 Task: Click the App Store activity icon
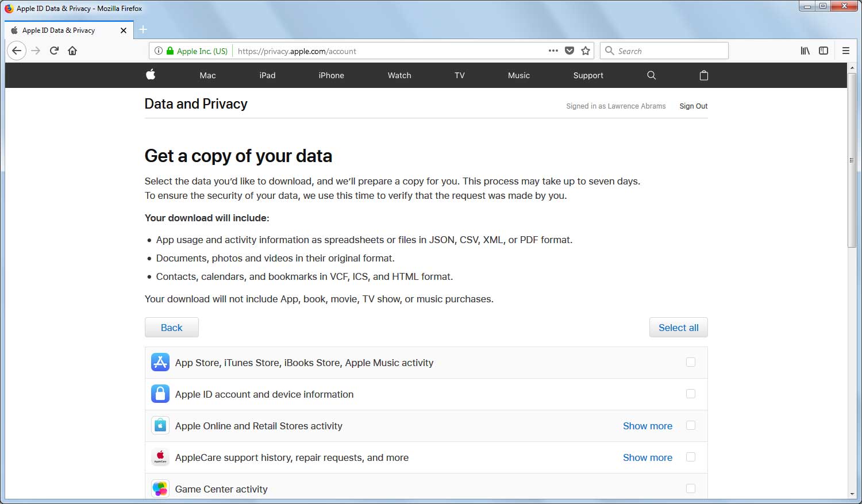[160, 362]
